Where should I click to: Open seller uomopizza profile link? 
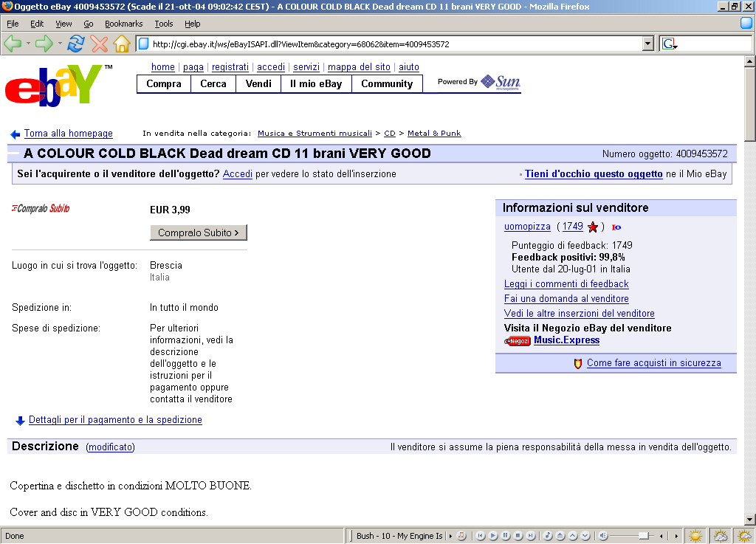click(527, 227)
